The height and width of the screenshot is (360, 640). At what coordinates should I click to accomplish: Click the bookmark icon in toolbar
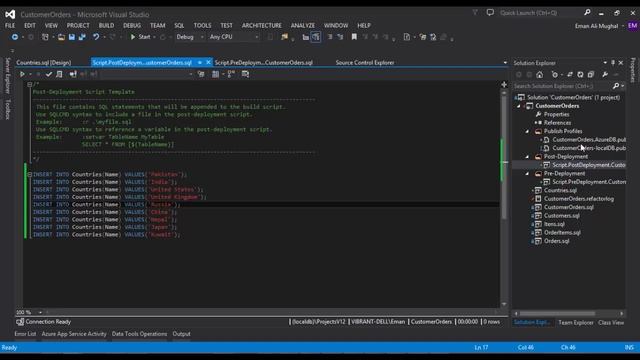tap(354, 37)
